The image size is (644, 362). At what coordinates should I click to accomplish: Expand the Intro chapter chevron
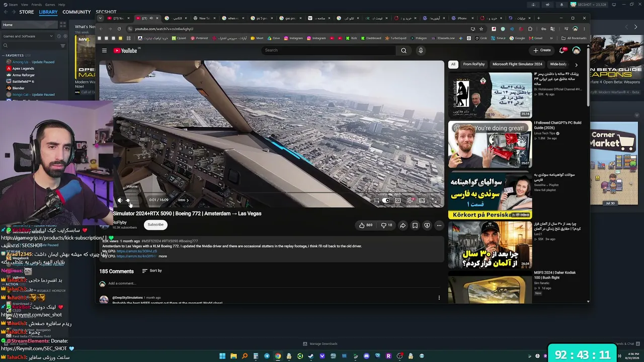tap(188, 200)
